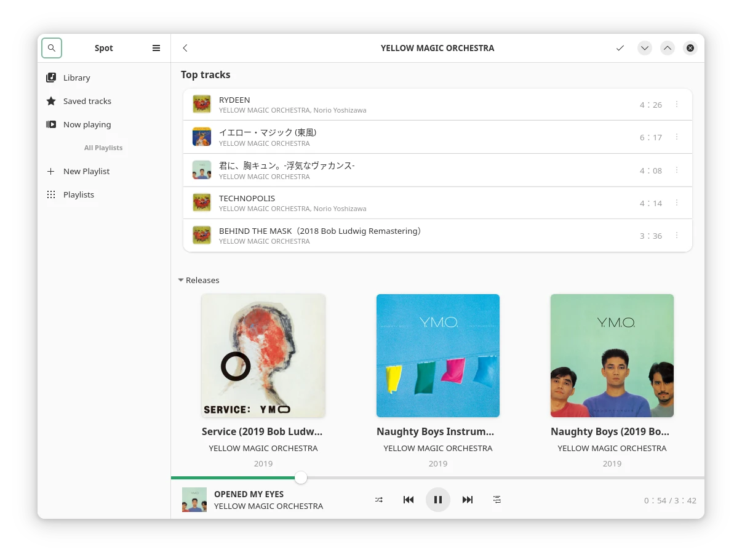Open the Now playing view

[x=87, y=124]
